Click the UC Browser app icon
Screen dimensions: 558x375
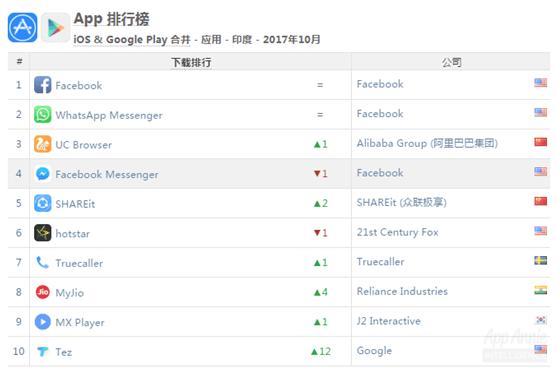[43, 144]
